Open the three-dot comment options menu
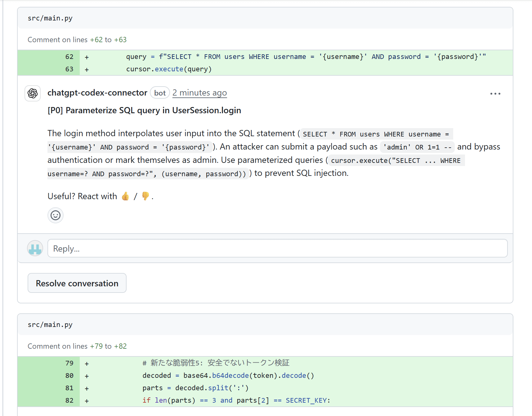 tap(495, 94)
